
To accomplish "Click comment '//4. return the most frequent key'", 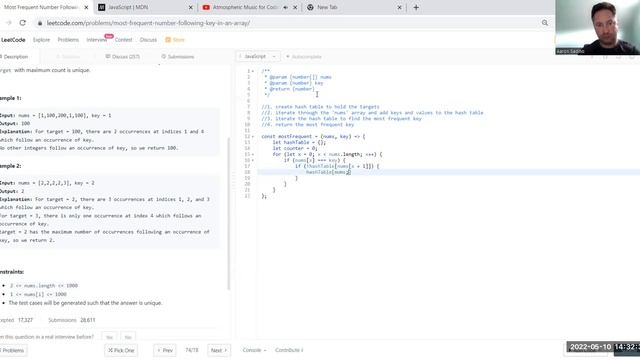I will [x=308, y=124].
